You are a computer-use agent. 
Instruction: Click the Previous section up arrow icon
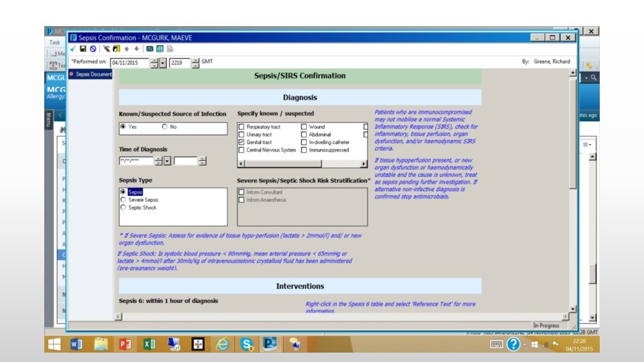pos(127,49)
